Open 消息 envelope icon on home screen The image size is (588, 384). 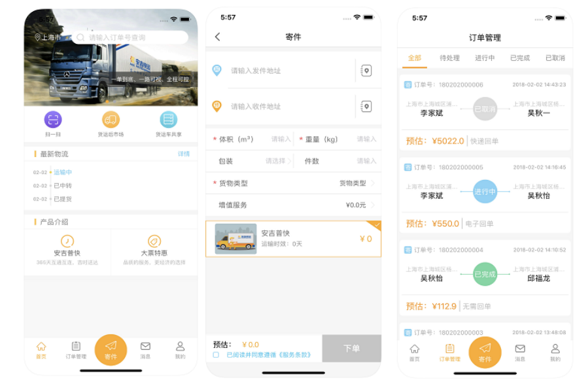(145, 346)
